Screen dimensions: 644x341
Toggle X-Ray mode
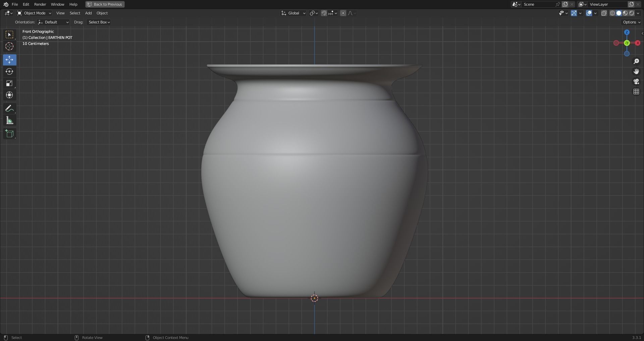point(604,13)
